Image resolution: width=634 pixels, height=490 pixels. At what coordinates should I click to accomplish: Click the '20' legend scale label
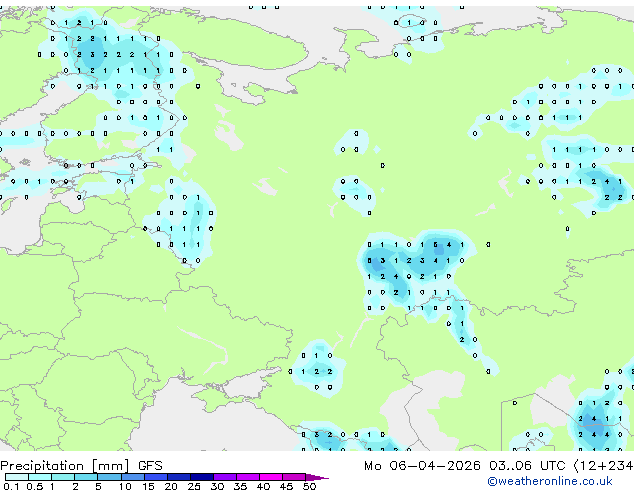click(171, 486)
